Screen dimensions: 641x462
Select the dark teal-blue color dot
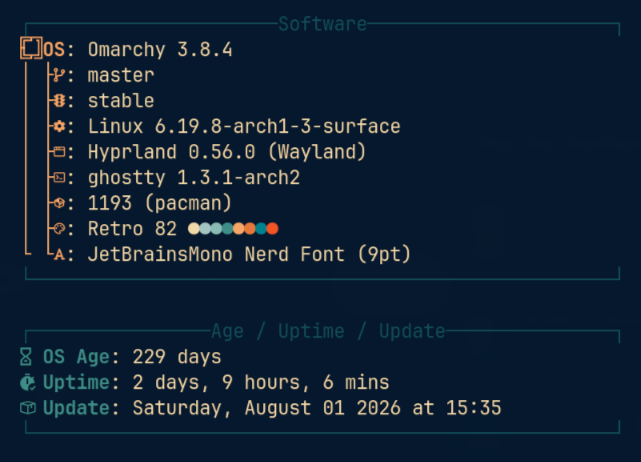click(x=261, y=229)
